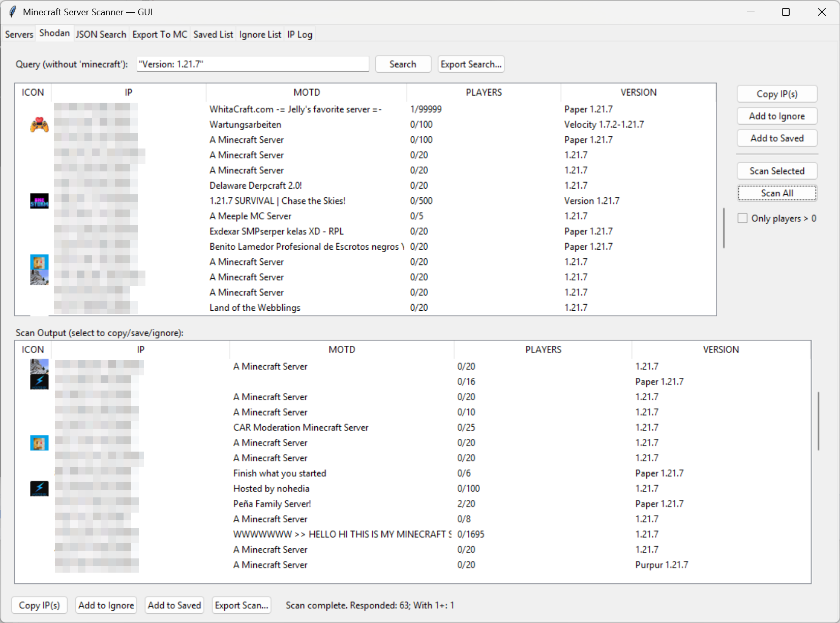Screen dimensions: 840x623
Task: Switch to the Servers tab
Action: tap(19, 34)
